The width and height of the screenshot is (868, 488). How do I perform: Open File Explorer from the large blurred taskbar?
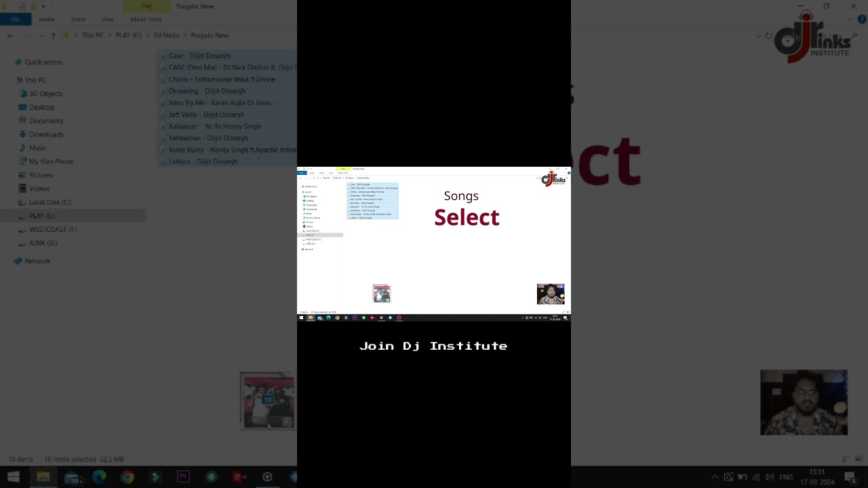pyautogui.click(x=43, y=477)
